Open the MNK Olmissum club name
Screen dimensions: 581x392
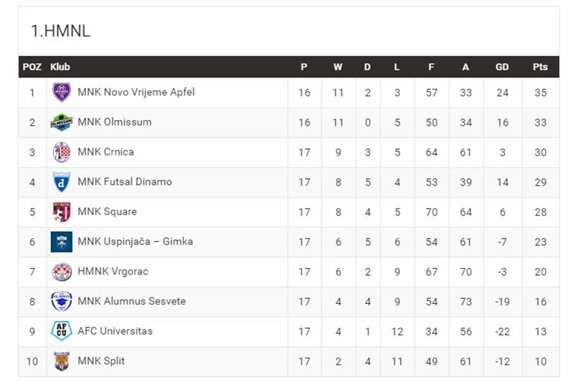pos(115,122)
